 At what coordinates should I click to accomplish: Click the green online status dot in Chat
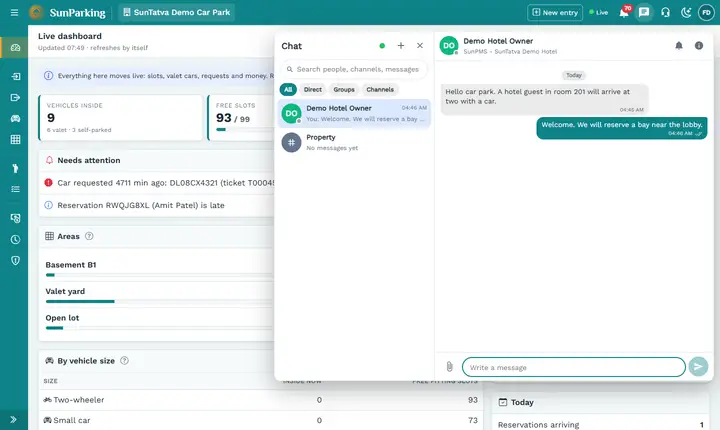382,46
